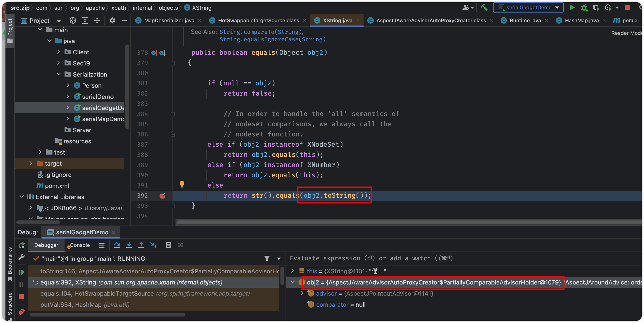The image size is (644, 323).
Task: Switch to MapDeserializer.java tab
Action: pos(169,20)
